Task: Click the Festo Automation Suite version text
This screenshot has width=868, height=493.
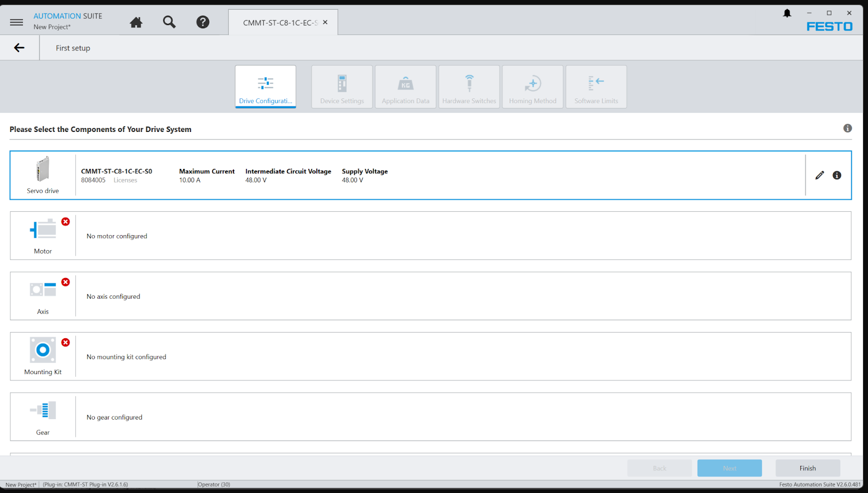Action: coord(820,484)
